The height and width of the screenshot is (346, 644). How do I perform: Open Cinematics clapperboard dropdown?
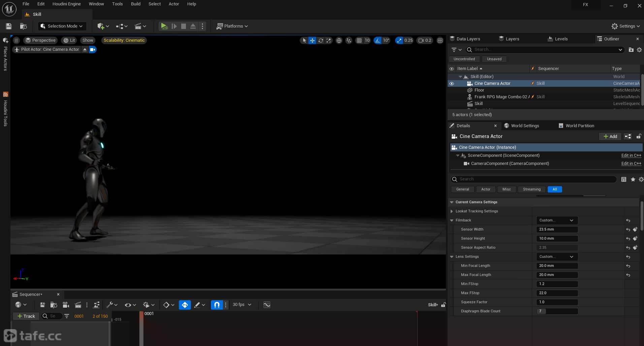point(140,26)
